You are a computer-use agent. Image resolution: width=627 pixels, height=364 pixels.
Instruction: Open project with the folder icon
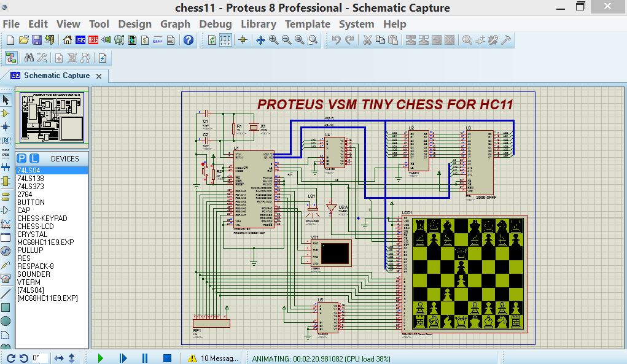pos(23,40)
